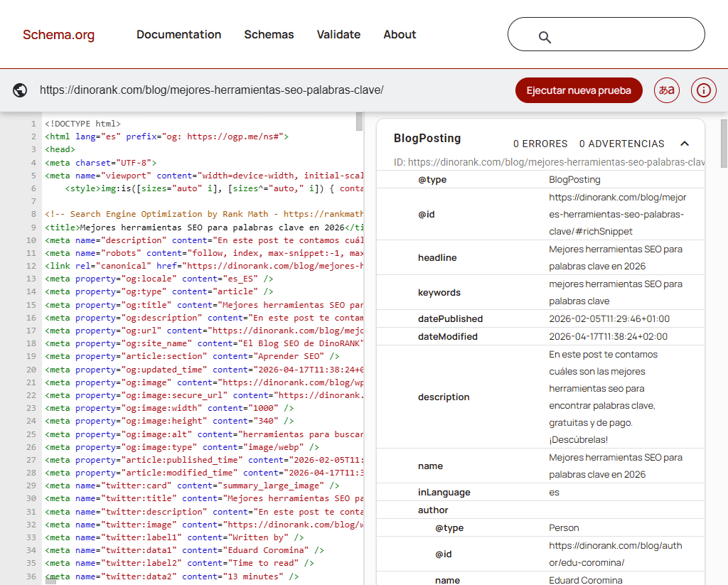The height and width of the screenshot is (585, 728).
Task: Click the article:section meta on line 19
Action: click(x=192, y=356)
